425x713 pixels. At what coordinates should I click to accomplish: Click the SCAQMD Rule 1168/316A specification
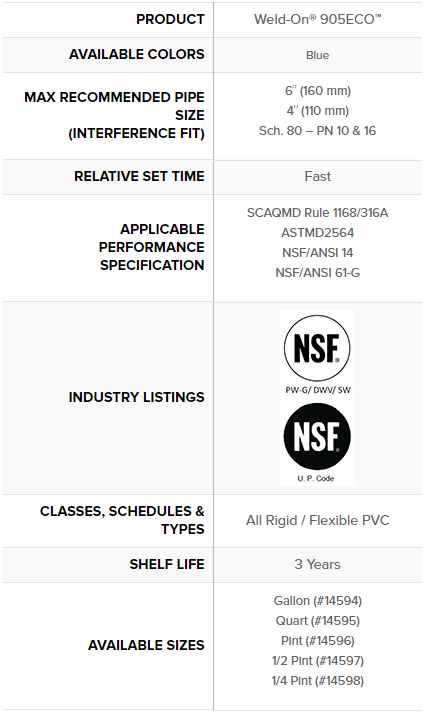(317, 213)
